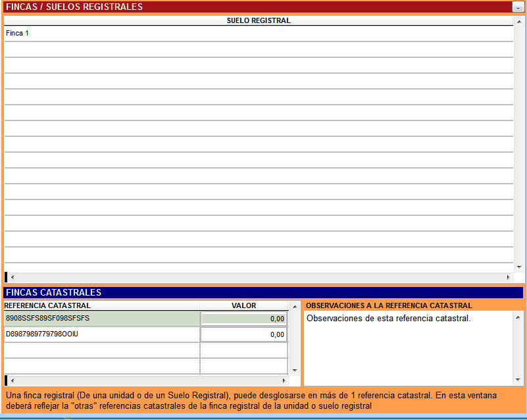Click the Suelo Registral column header
This screenshot has height=420, width=527.
(259, 20)
